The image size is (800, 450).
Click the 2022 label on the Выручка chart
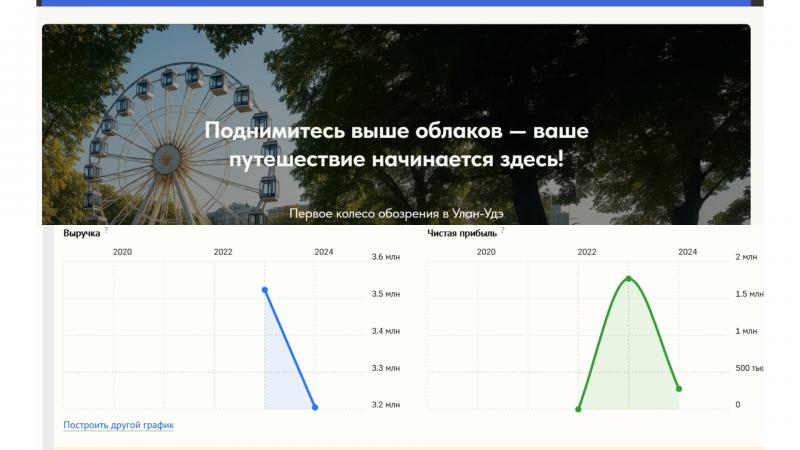pos(223,252)
